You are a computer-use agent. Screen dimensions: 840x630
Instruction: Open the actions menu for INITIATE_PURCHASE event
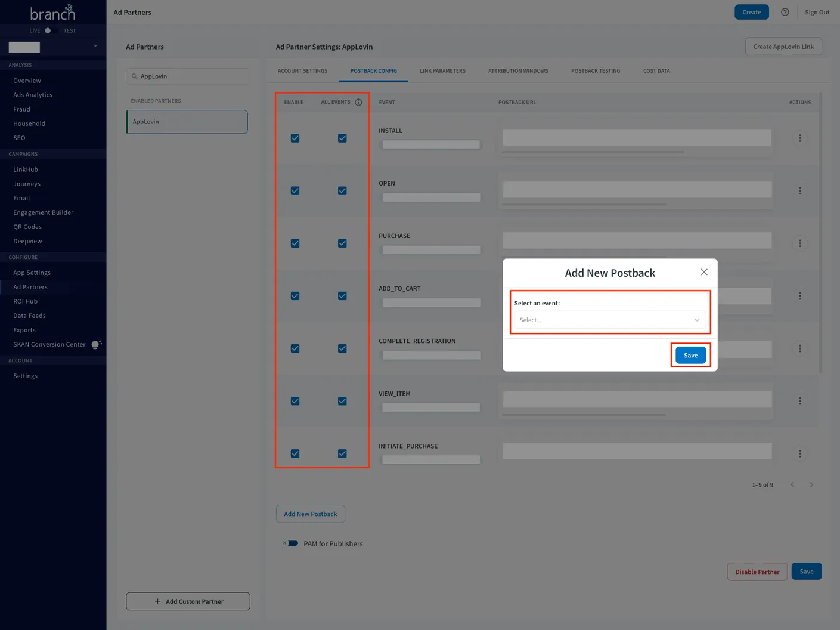point(799,453)
